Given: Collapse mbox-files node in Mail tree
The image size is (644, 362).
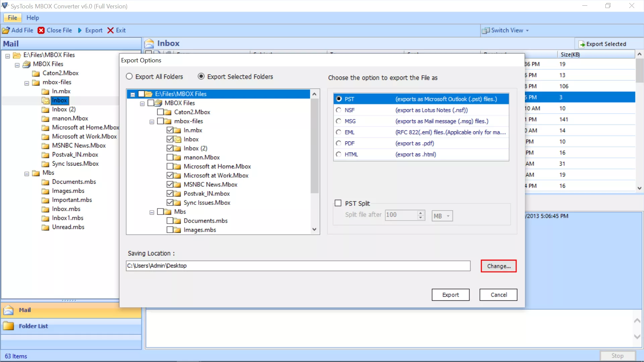Looking at the screenshot, I should click(26, 83).
